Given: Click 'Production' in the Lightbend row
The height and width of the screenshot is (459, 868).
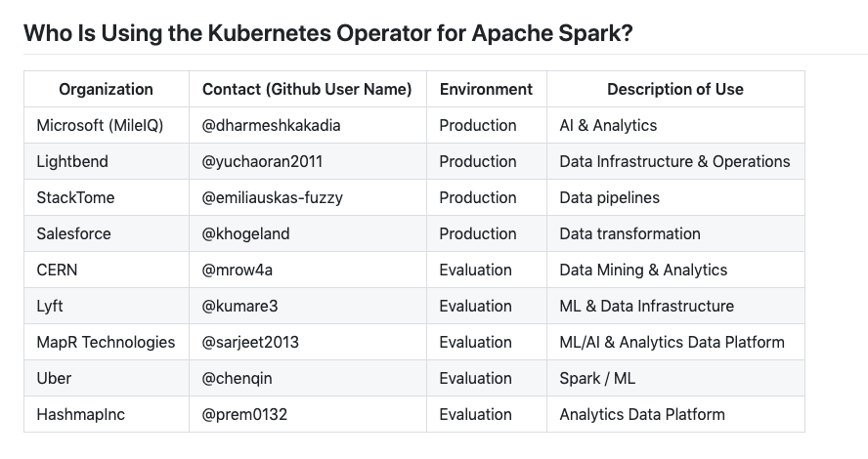Looking at the screenshot, I should (x=478, y=161).
